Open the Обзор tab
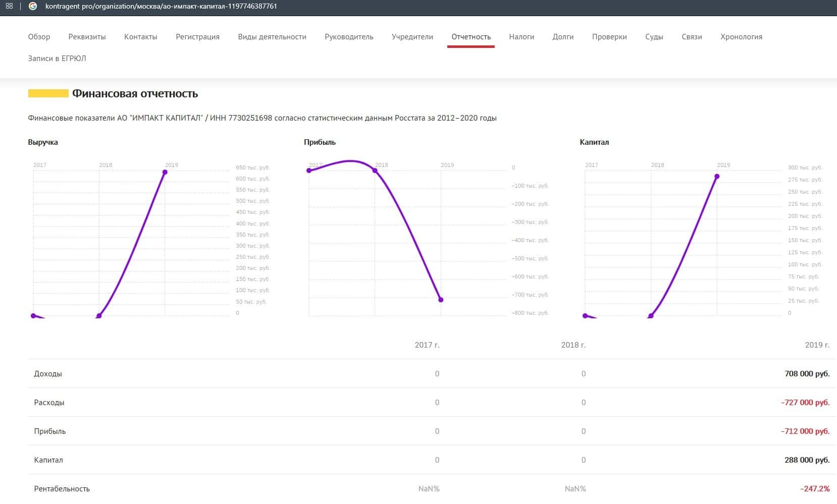Image resolution: width=837 pixels, height=504 pixels. [x=39, y=37]
